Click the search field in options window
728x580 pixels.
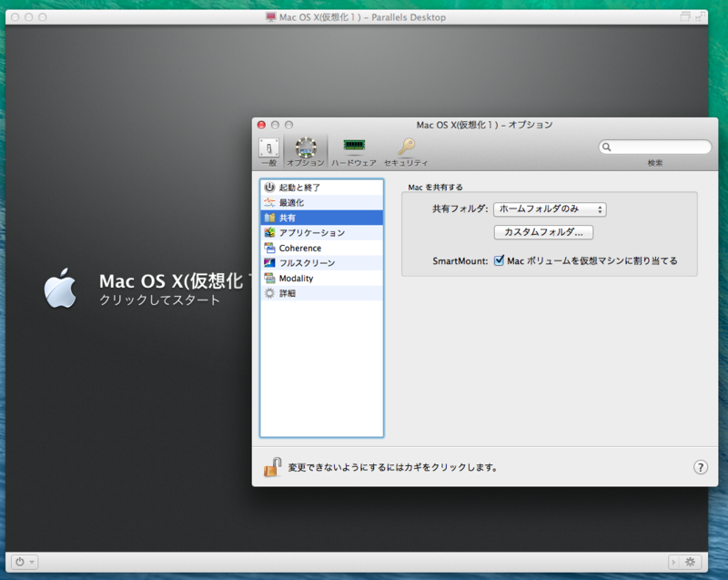[654, 148]
